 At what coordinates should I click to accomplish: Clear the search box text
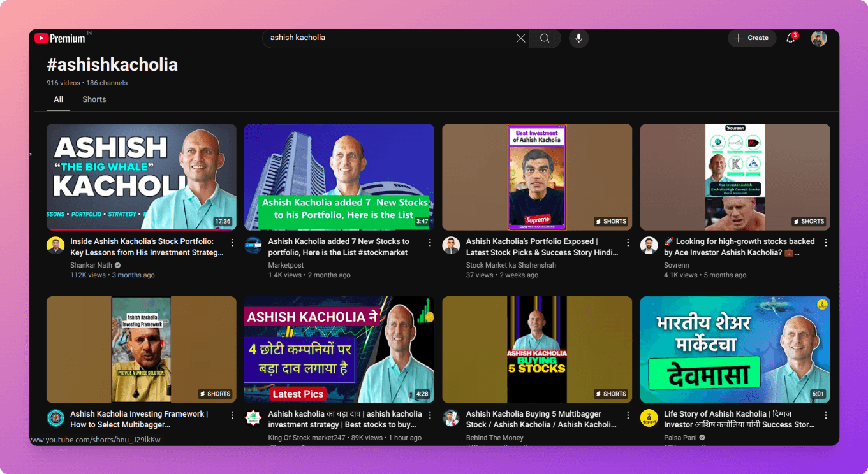pos(520,38)
